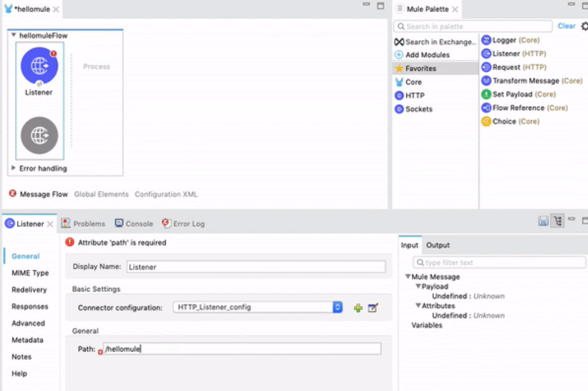The image size is (588, 391).
Task: Select the Listener component in hellomuleFlow
Action: click(x=39, y=66)
